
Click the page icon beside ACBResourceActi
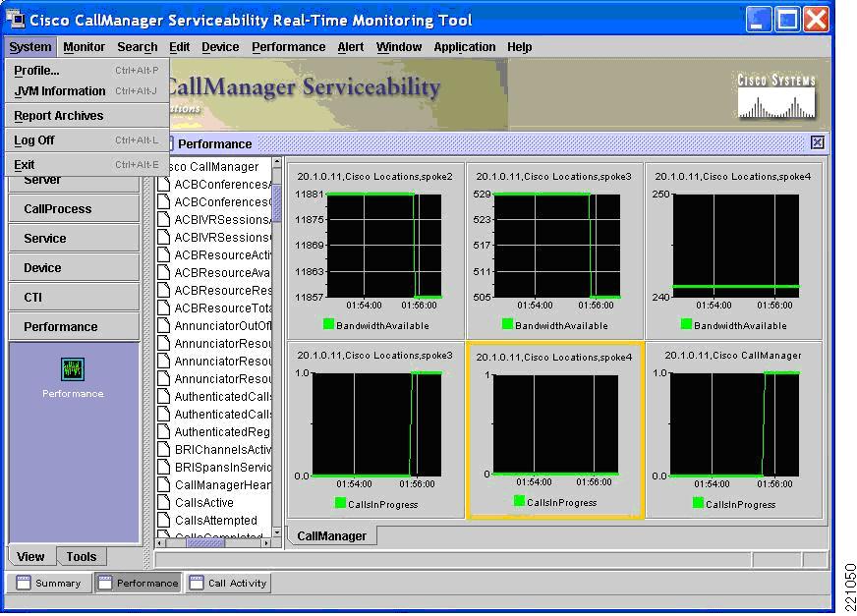[163, 254]
